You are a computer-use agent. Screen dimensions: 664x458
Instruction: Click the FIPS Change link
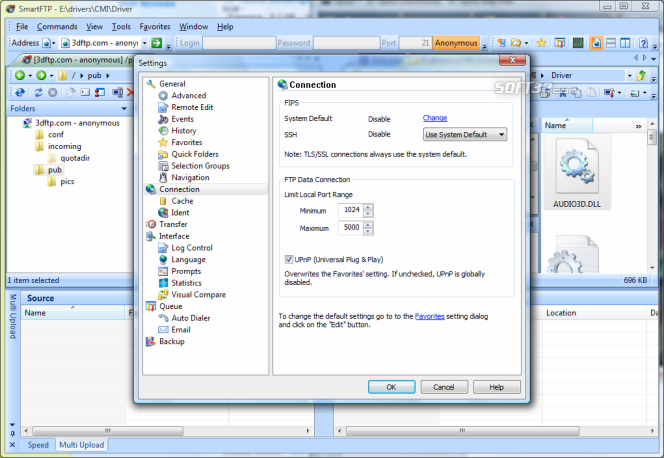(x=434, y=118)
